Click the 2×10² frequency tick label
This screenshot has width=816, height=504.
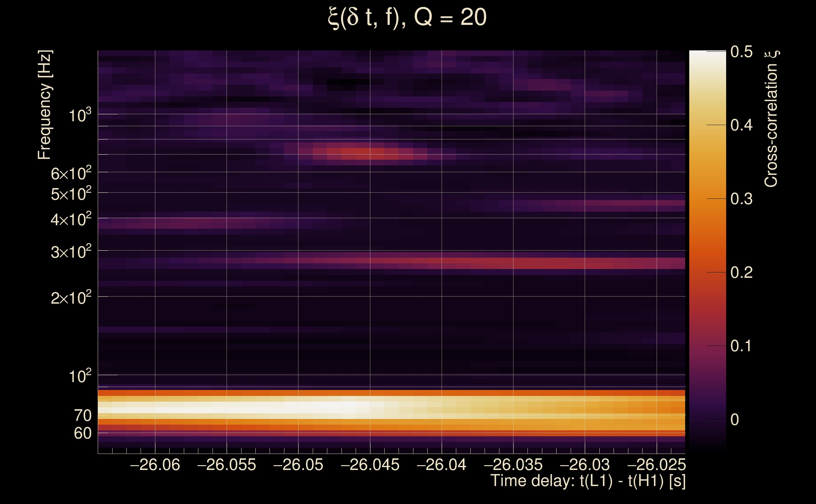[71, 297]
